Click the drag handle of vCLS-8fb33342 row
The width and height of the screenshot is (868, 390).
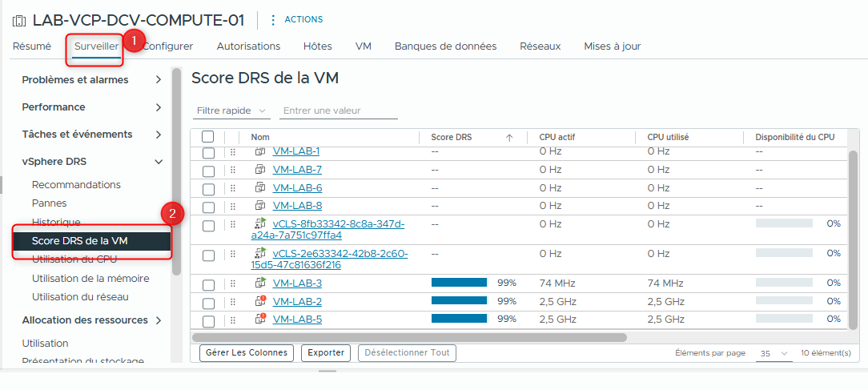(232, 224)
